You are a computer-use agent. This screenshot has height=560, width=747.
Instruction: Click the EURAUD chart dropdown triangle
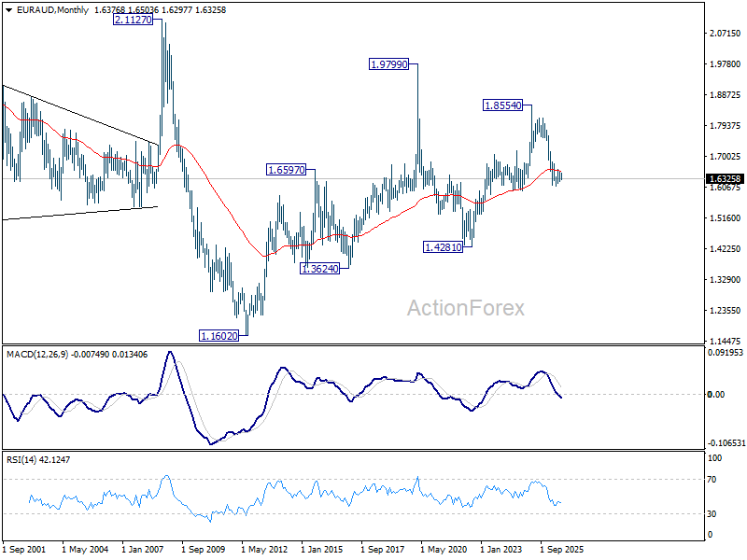click(x=8, y=10)
